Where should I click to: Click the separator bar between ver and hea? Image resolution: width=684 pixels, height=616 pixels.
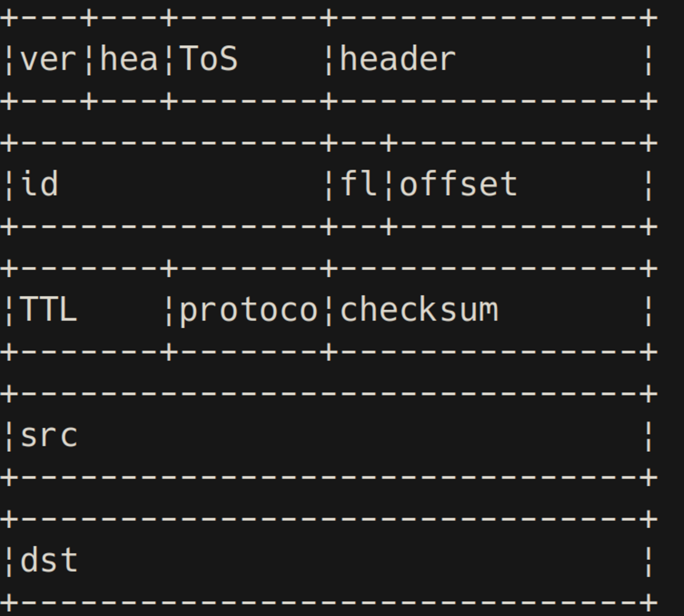(88, 60)
